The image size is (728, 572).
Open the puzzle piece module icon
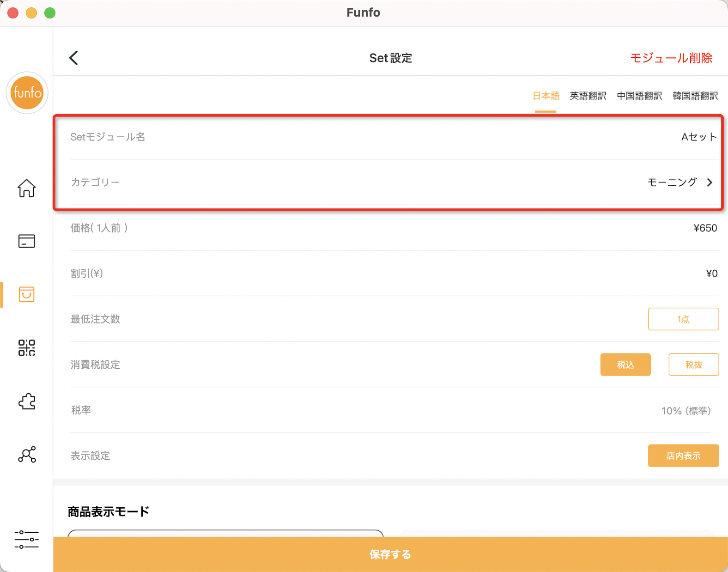pyautogui.click(x=26, y=401)
